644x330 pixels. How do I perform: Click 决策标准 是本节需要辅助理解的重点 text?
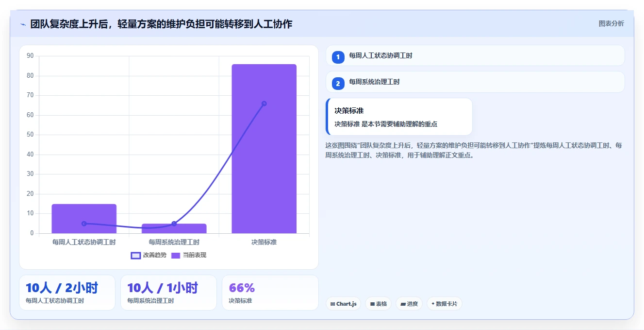(386, 124)
